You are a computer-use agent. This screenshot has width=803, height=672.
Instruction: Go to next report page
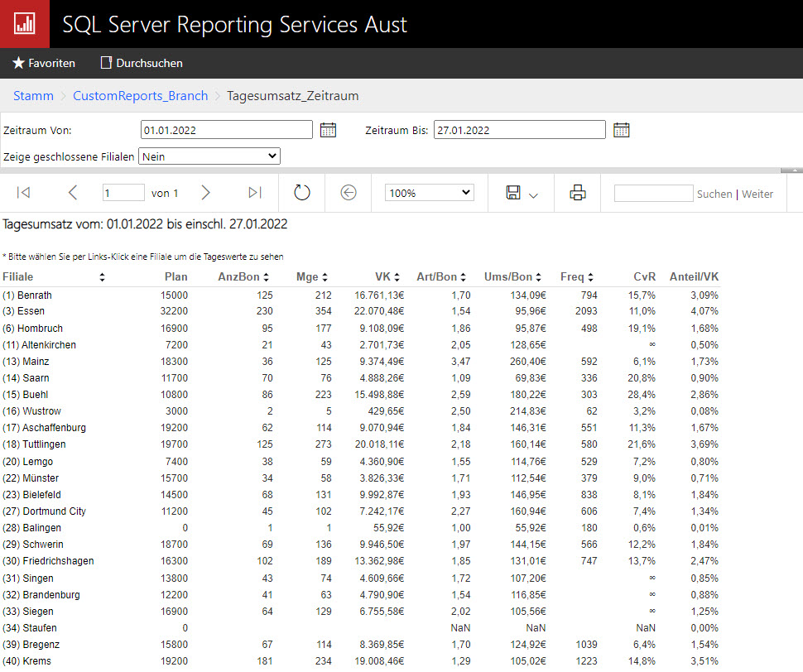click(x=206, y=193)
